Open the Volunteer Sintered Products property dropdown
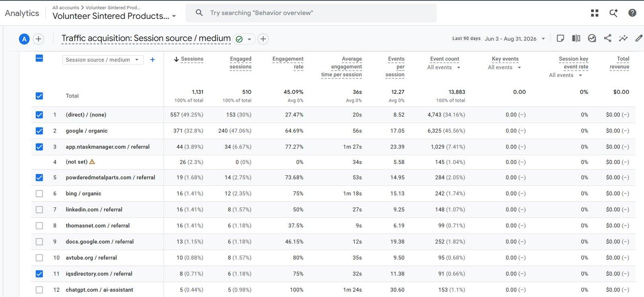The width and height of the screenshot is (644, 297). [x=114, y=16]
